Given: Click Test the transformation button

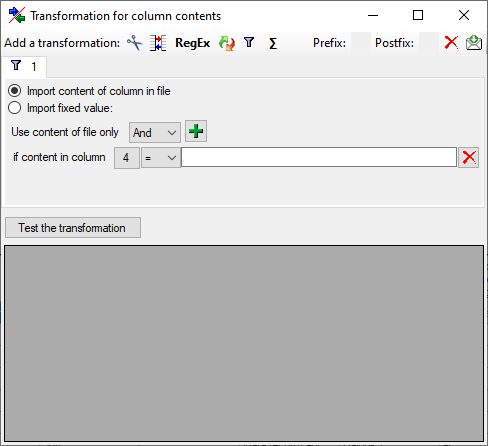Looking at the screenshot, I should point(73,228).
